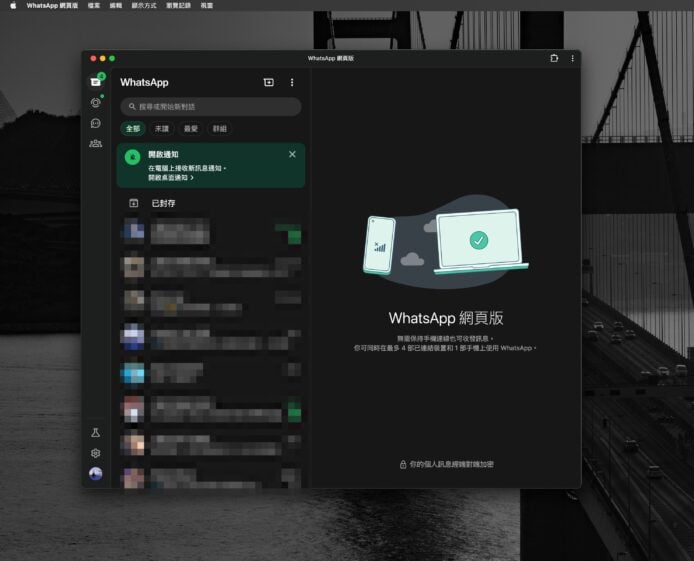Image resolution: width=694 pixels, height=561 pixels.
Task: Click the bell icon in notification banner
Action: coord(132,158)
